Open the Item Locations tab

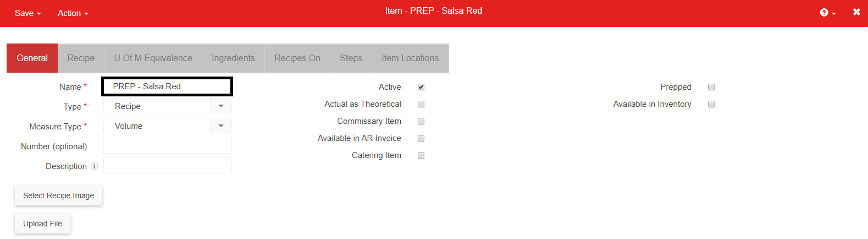[410, 58]
